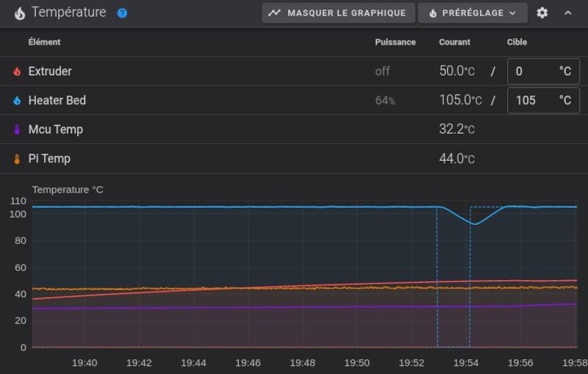The image size is (588, 374).
Task: Select the Puissance column header
Action: click(395, 42)
